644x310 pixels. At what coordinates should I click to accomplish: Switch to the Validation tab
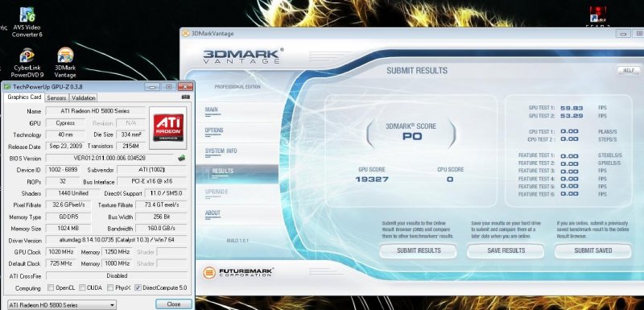click(84, 97)
